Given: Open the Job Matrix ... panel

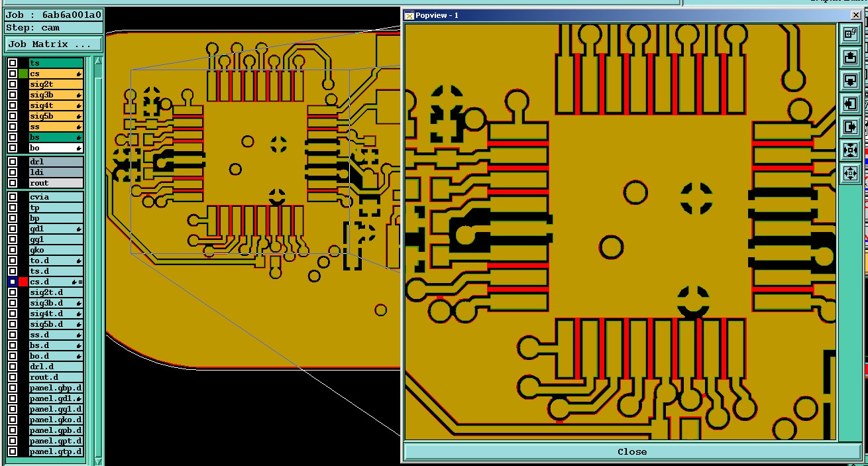Looking at the screenshot, I should 54,44.
